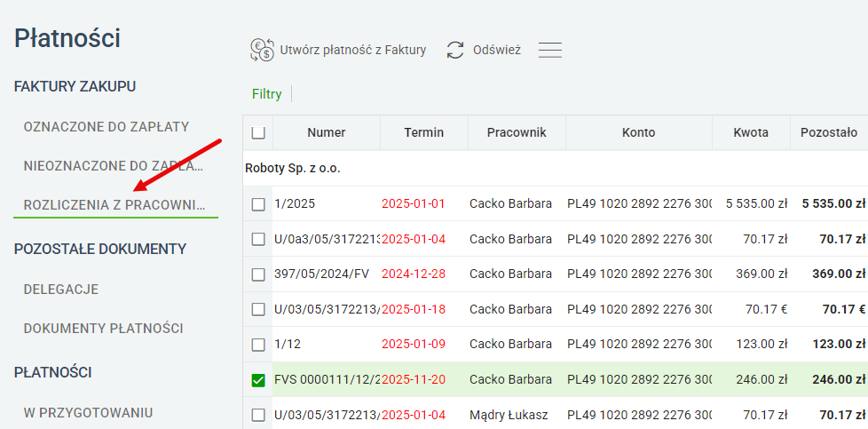Click due date 2025-01-18
This screenshot has width=868, height=429.
[x=414, y=309]
